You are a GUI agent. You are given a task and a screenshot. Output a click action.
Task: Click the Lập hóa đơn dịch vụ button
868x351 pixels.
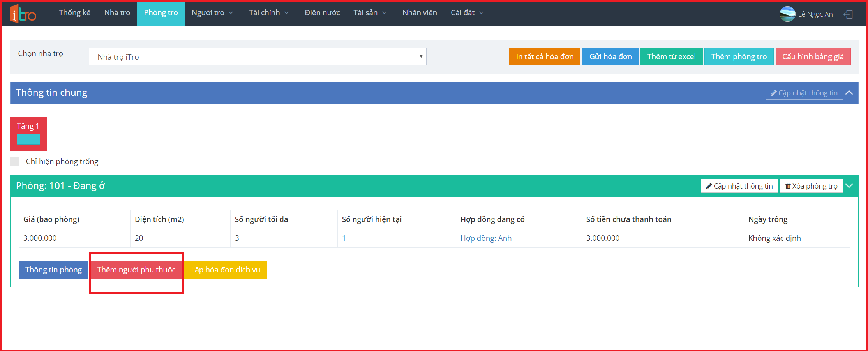click(x=225, y=270)
